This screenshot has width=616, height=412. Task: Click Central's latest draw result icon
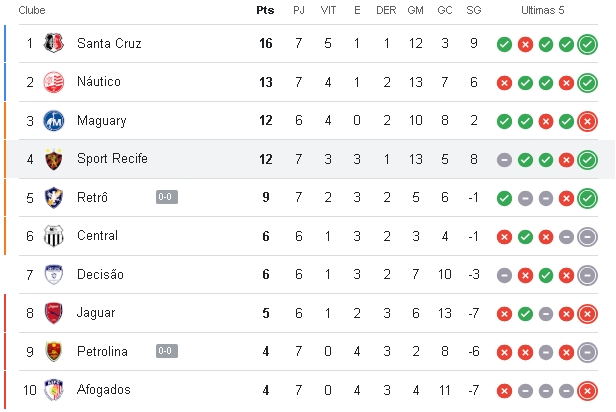pyautogui.click(x=587, y=237)
